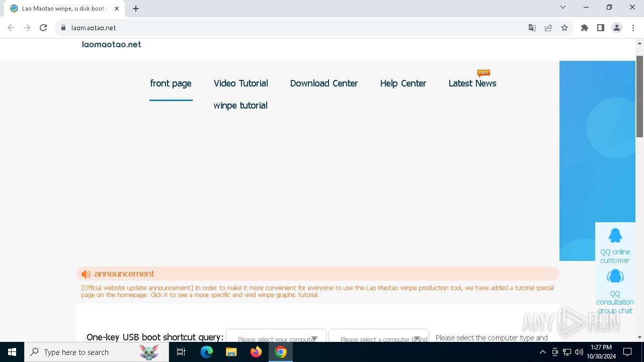Open the official website update announcement text

point(317,291)
